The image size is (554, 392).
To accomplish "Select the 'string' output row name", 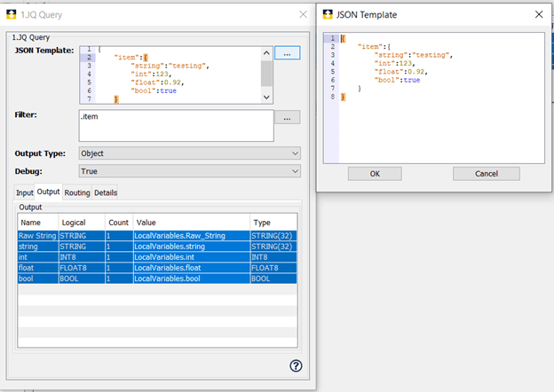I will click(x=37, y=247).
